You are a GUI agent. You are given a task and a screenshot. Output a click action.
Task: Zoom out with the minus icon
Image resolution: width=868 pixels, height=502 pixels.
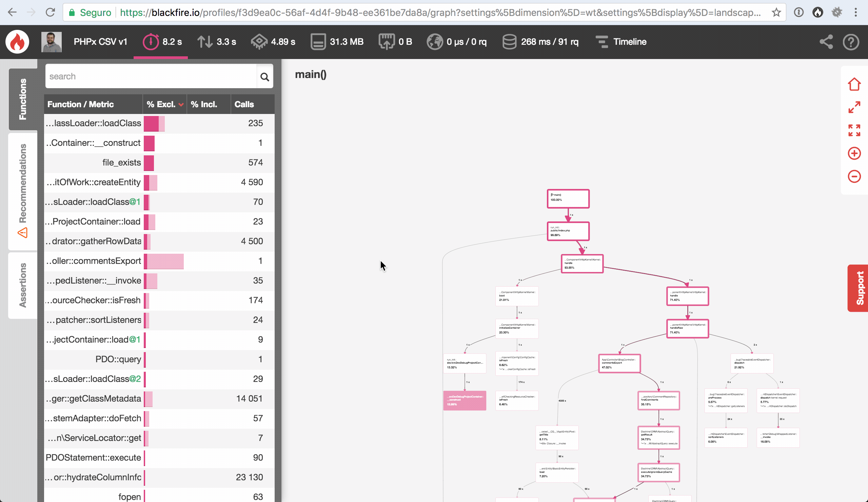[x=854, y=176]
